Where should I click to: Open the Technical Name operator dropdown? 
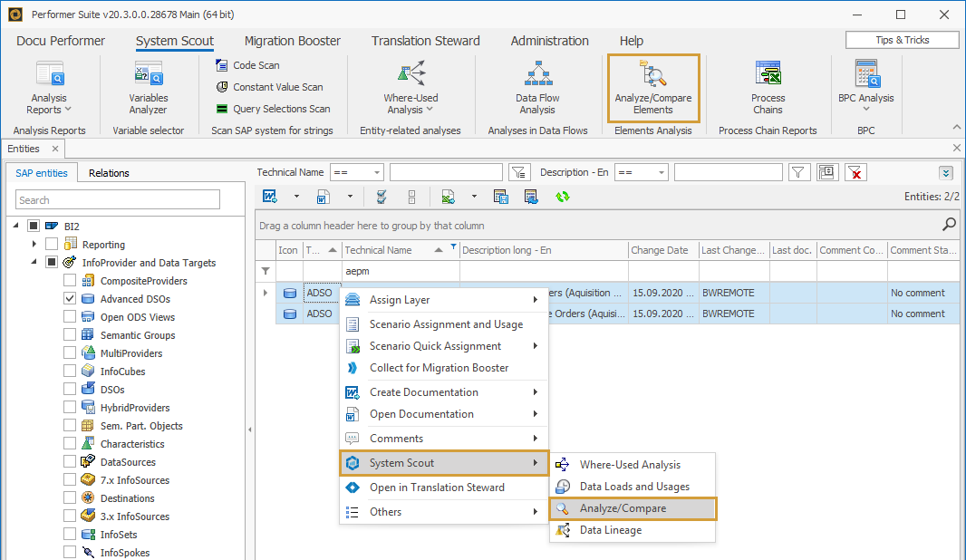pyautogui.click(x=357, y=171)
